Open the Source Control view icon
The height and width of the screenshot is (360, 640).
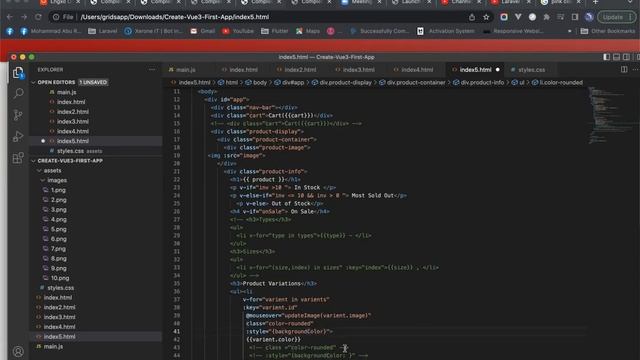[18, 115]
